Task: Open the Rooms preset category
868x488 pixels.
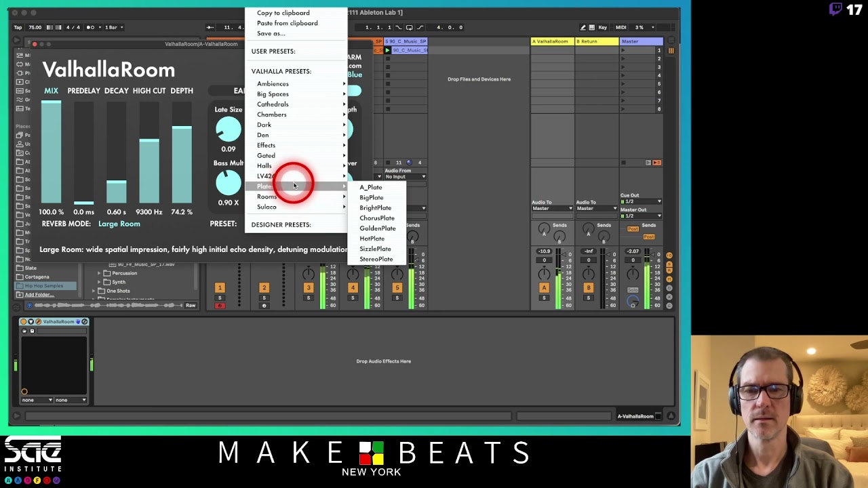Action: (x=296, y=197)
